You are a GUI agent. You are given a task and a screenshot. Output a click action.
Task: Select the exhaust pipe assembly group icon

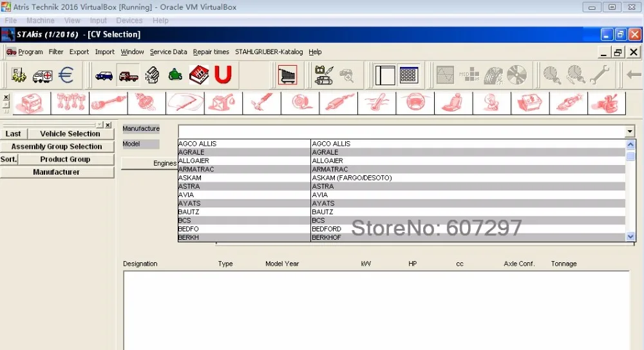[x=339, y=103]
